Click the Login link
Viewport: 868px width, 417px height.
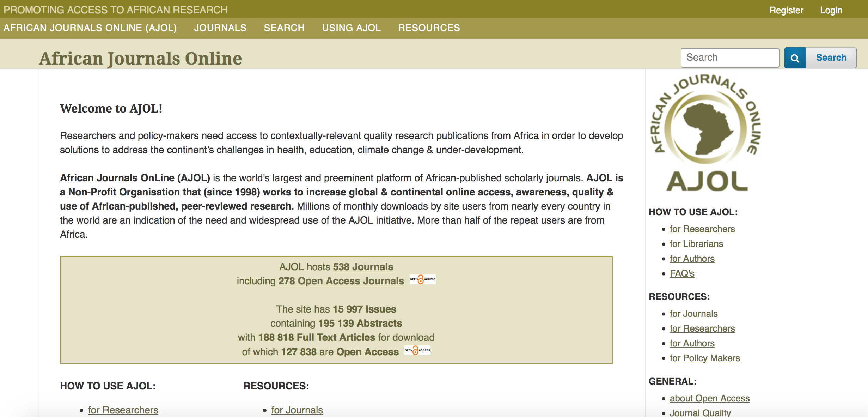pos(831,10)
